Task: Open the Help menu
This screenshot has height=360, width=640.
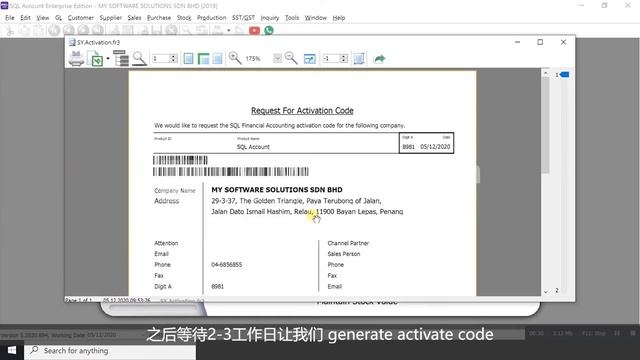Action: (x=339, y=18)
